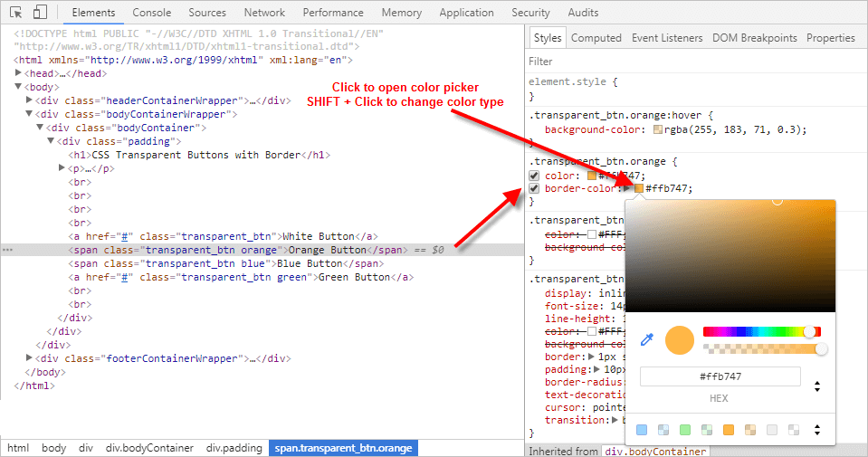The image size is (868, 457).
Task: Click the ellipsis beside the selected span row
Action: pos(7,250)
